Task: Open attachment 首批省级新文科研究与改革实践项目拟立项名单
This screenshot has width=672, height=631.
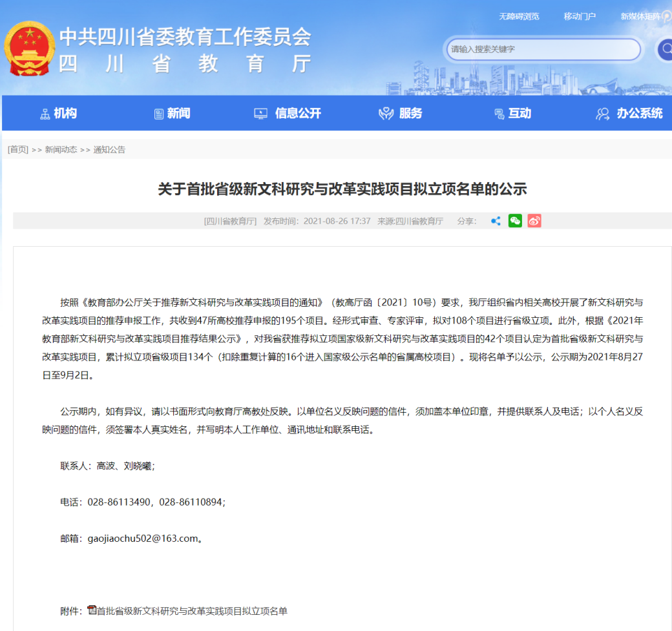Action: pyautogui.click(x=192, y=610)
